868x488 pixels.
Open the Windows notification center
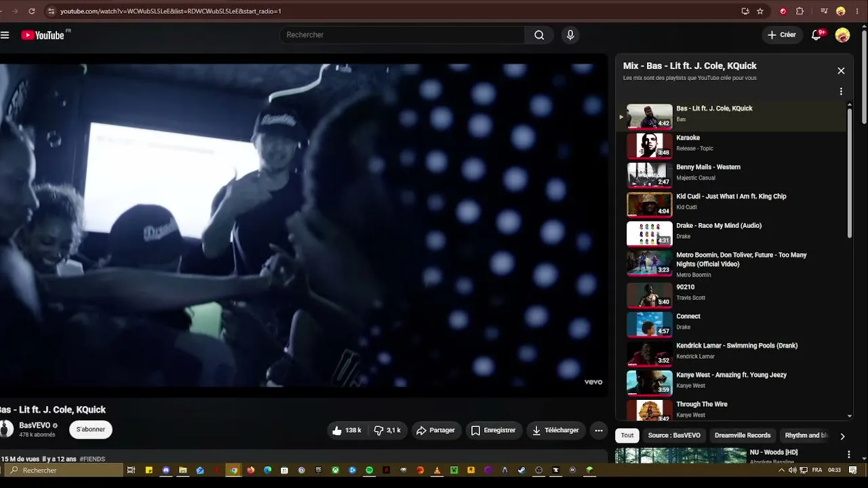point(853,470)
